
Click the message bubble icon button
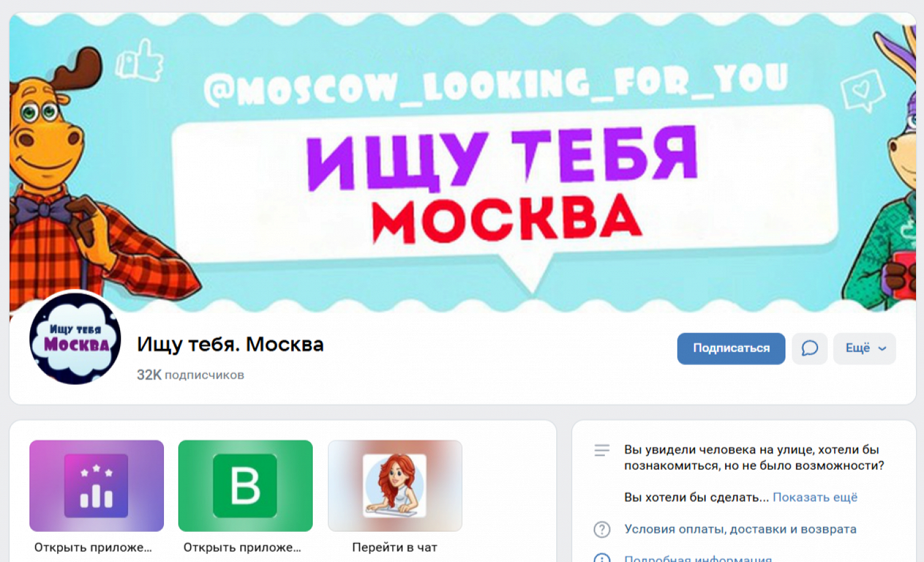point(809,348)
